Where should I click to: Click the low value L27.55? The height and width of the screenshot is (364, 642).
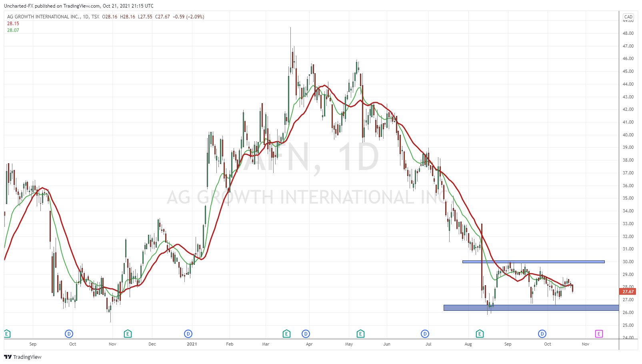click(x=145, y=17)
